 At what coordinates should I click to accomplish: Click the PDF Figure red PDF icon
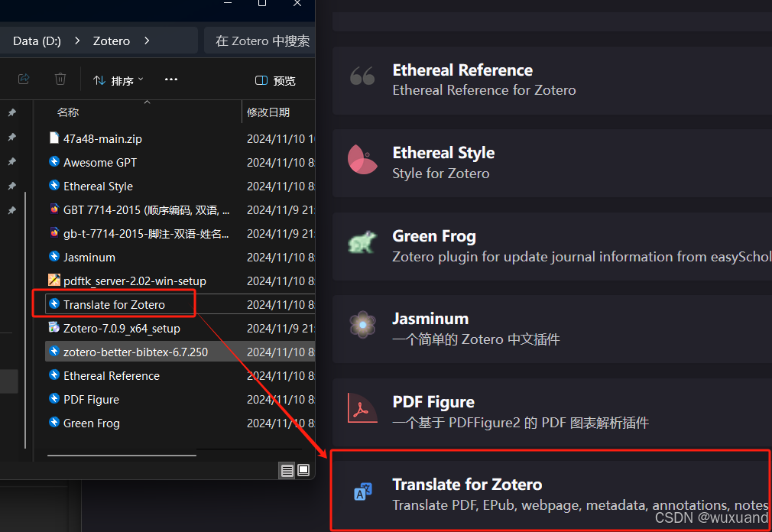tap(362, 408)
